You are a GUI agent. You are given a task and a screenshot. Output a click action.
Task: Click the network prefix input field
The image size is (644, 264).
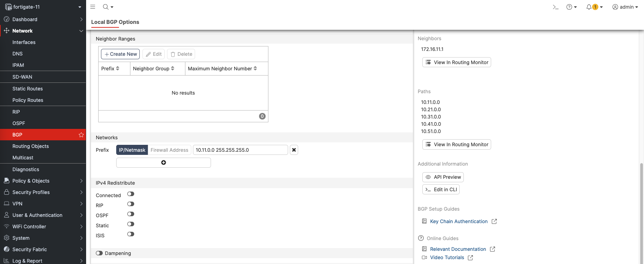click(240, 150)
